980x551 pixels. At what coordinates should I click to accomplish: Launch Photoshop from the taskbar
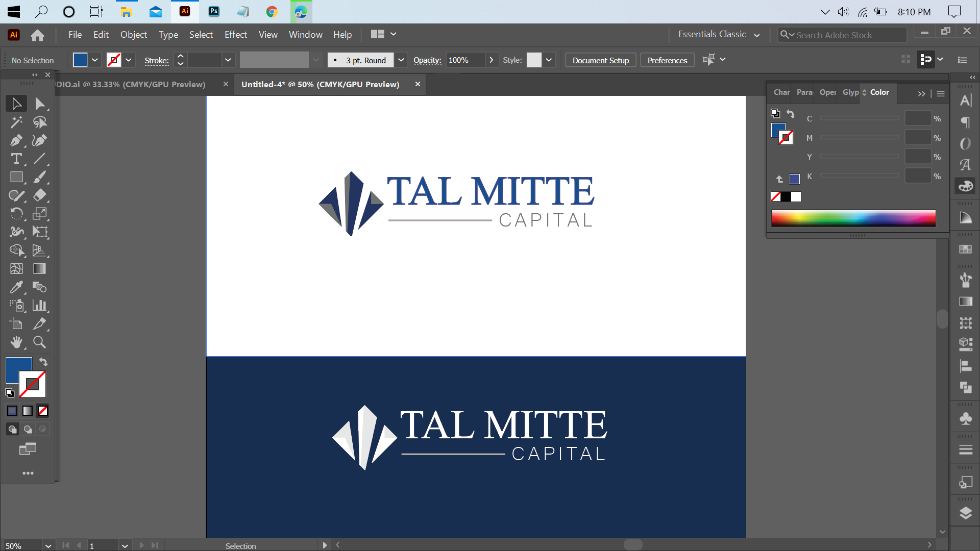(214, 11)
